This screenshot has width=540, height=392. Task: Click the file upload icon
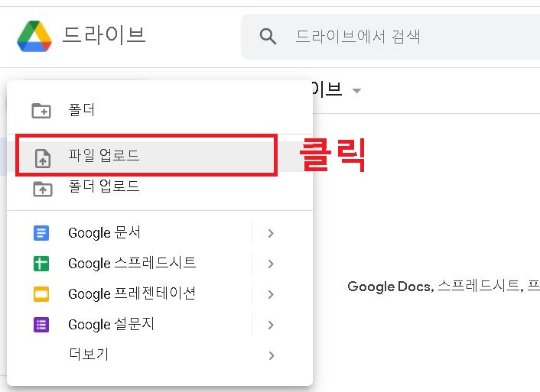(43, 158)
